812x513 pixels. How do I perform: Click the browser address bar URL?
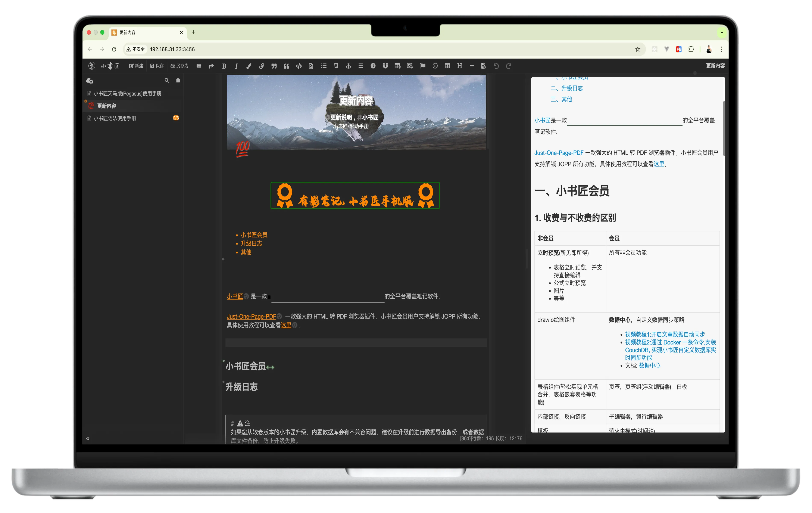click(172, 49)
